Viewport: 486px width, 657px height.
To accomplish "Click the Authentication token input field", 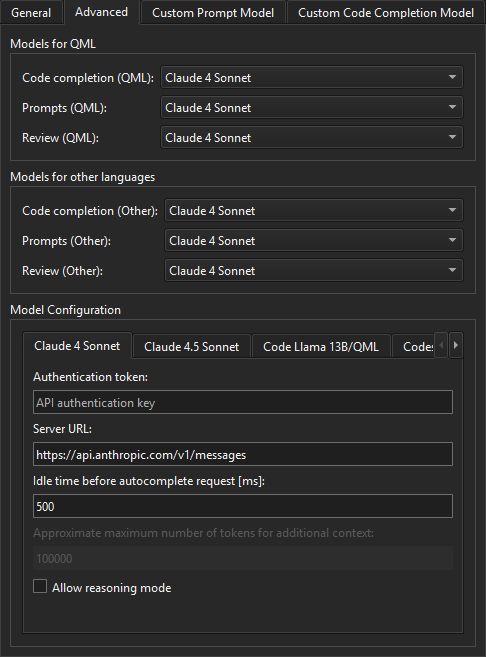I will pyautogui.click(x=243, y=402).
